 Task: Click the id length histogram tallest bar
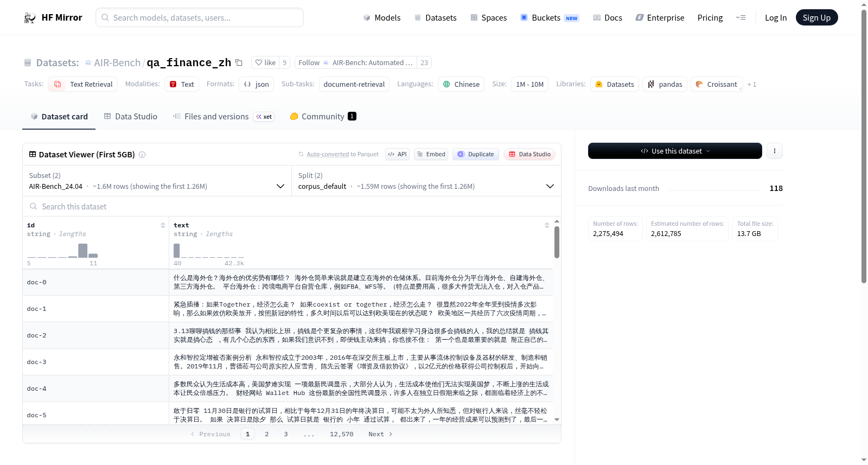pos(82,251)
